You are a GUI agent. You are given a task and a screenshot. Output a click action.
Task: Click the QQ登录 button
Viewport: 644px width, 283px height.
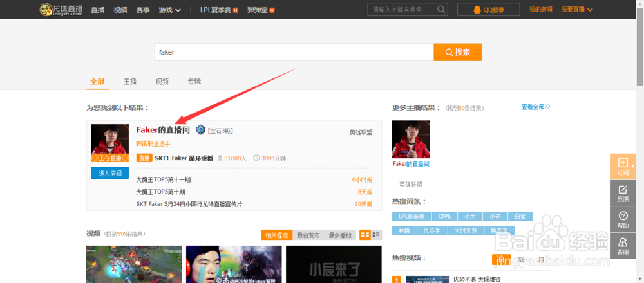click(488, 10)
